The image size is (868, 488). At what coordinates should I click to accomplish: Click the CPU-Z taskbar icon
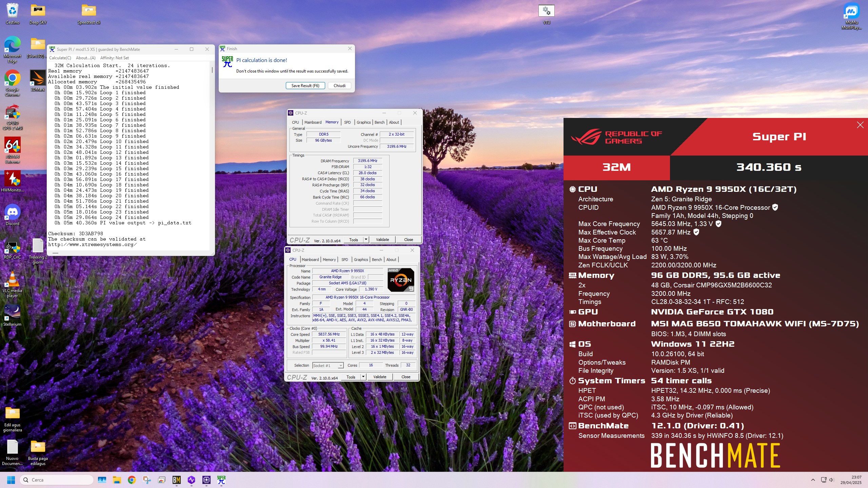[x=206, y=480]
